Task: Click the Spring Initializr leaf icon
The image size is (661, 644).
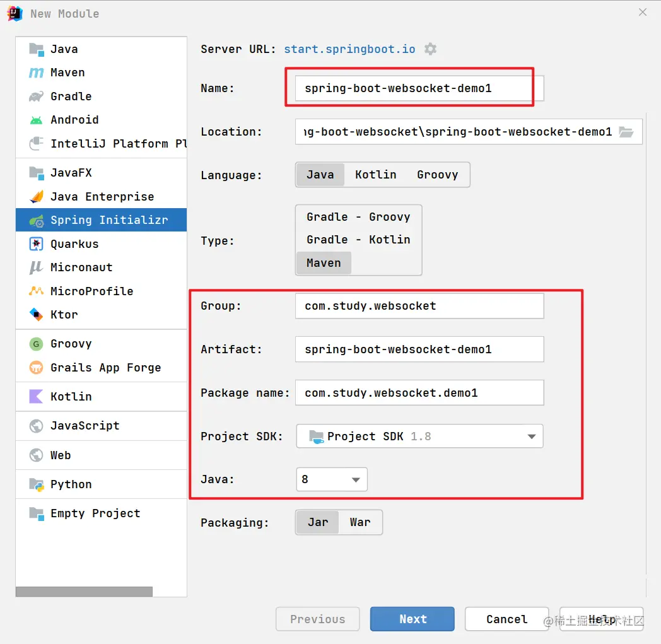Action: tap(36, 220)
